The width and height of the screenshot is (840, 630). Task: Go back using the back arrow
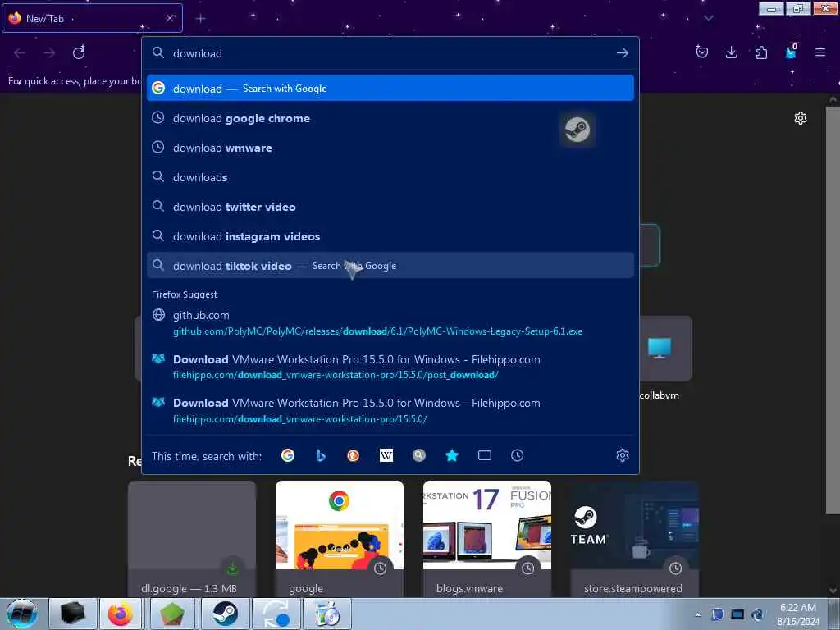20,52
